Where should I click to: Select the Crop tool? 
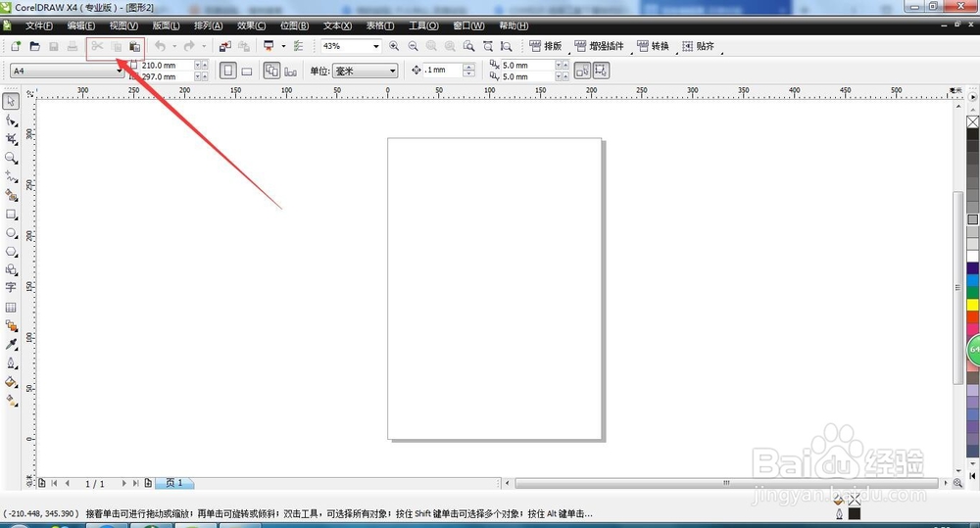click(x=11, y=139)
